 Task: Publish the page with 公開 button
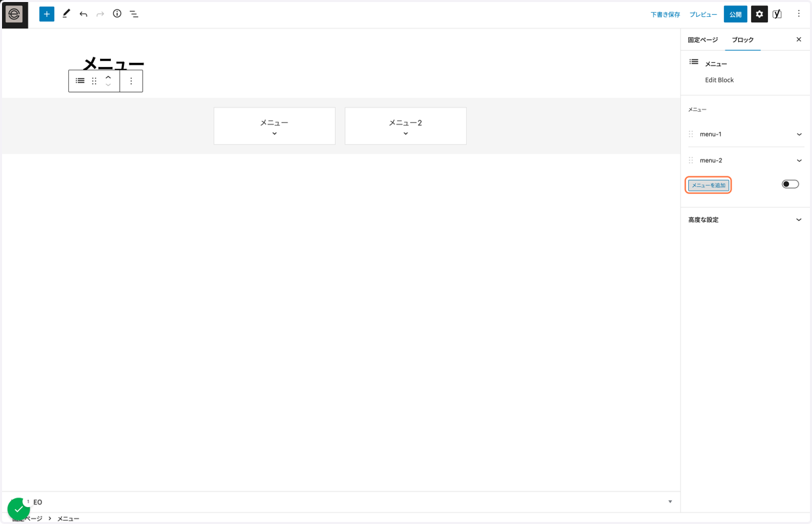(x=736, y=14)
